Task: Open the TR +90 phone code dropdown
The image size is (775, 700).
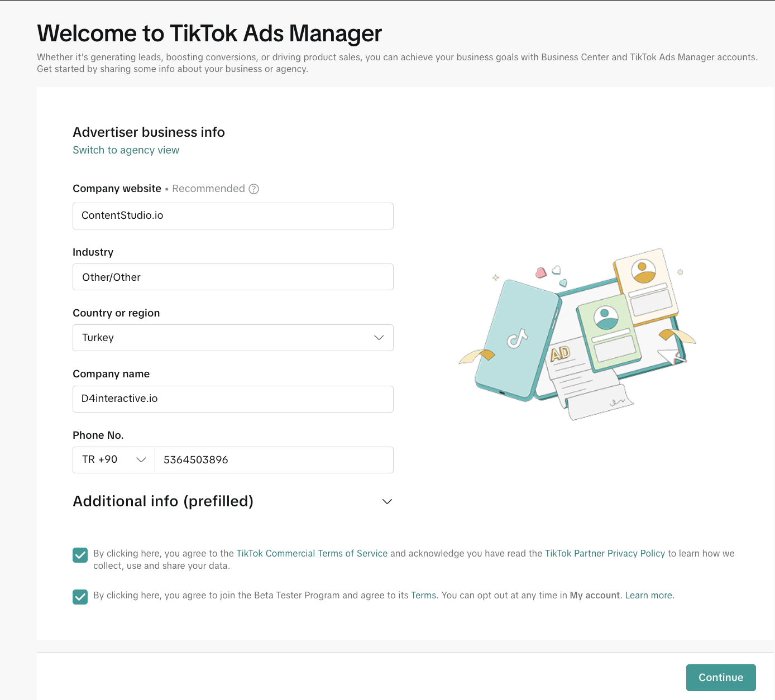Action: pyautogui.click(x=114, y=460)
